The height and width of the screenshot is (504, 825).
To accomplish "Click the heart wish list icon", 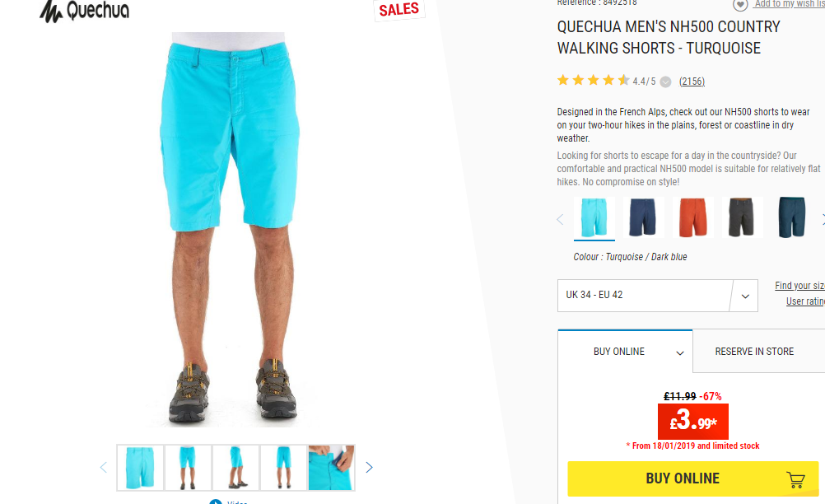I will [x=739, y=5].
